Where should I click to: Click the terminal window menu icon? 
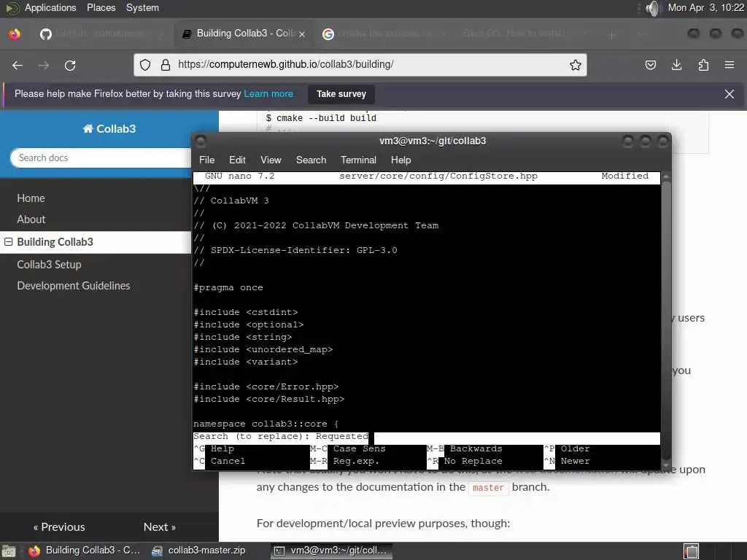tap(201, 141)
